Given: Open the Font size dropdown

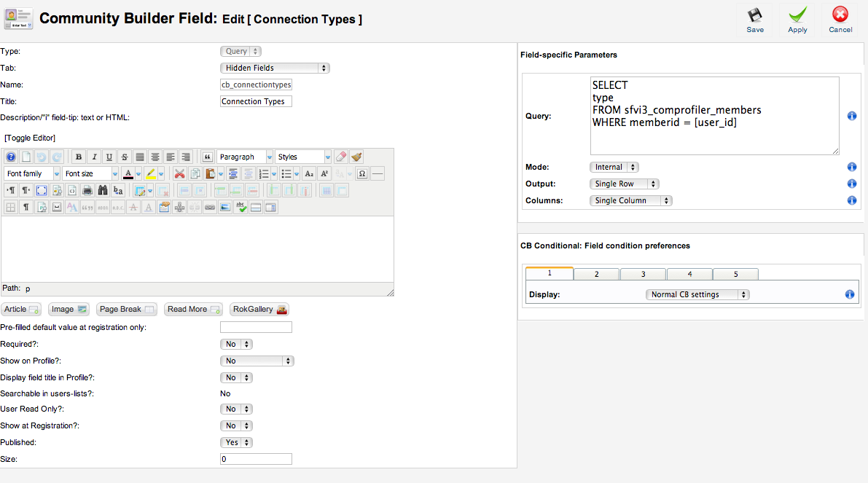Looking at the screenshot, I should coord(90,173).
